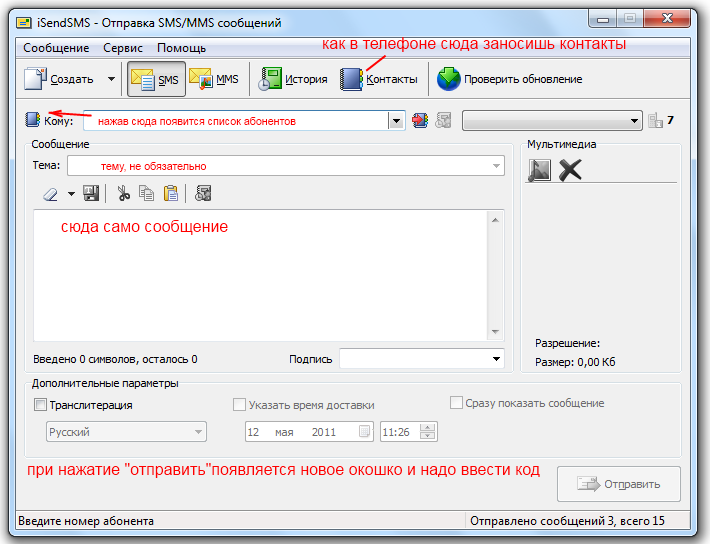Viewport: 710px width, 544px height.
Task: Open the operator selection combo box
Action: pos(552,121)
